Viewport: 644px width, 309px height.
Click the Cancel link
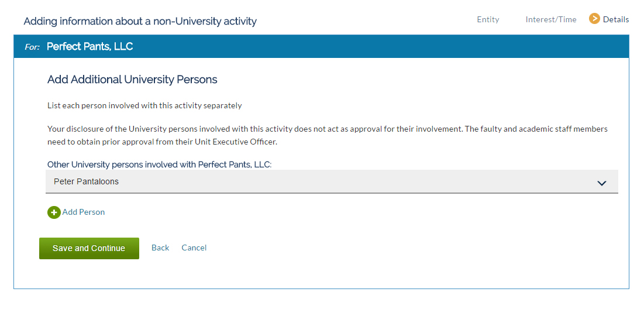pyautogui.click(x=194, y=248)
